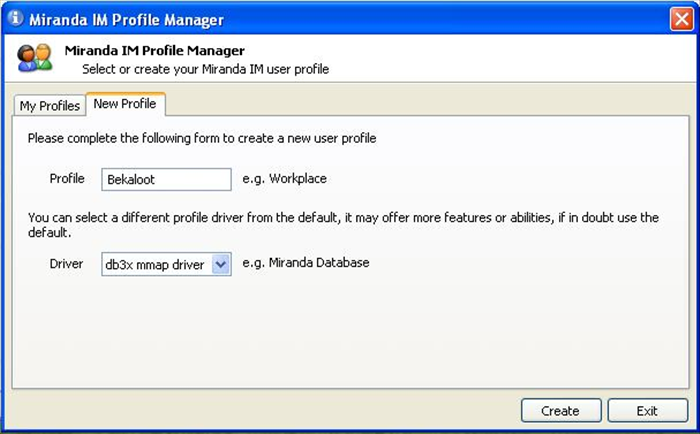
Task: Open the Driver dropdown arrow
Action: [x=221, y=264]
